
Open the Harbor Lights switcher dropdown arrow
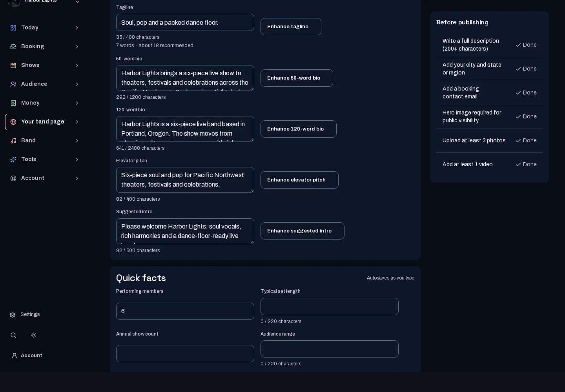(x=77, y=2)
